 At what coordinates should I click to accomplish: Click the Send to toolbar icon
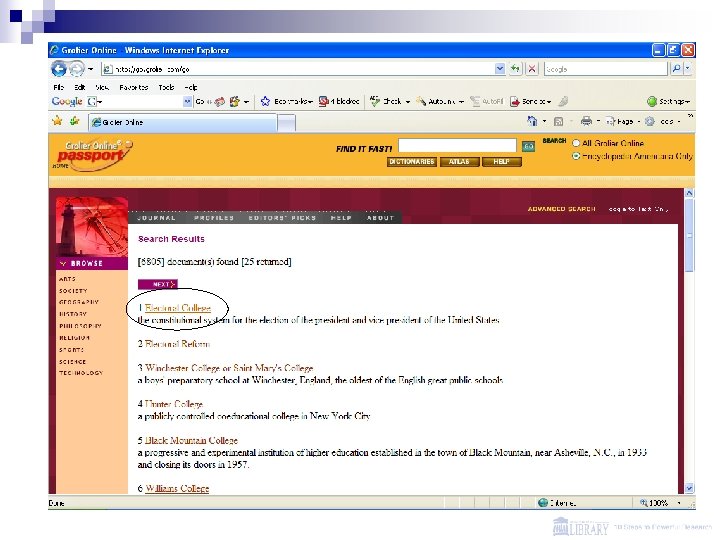(515, 101)
